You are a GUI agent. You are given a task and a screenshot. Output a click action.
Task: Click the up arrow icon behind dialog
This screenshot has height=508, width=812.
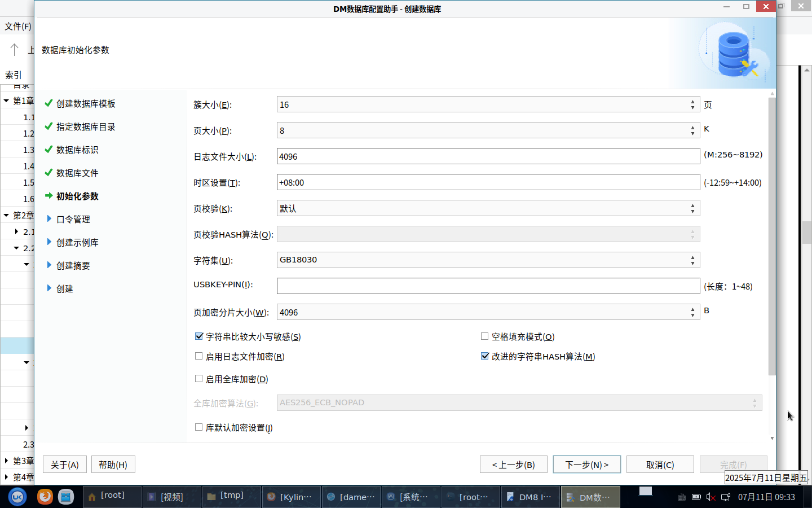pyautogui.click(x=15, y=50)
